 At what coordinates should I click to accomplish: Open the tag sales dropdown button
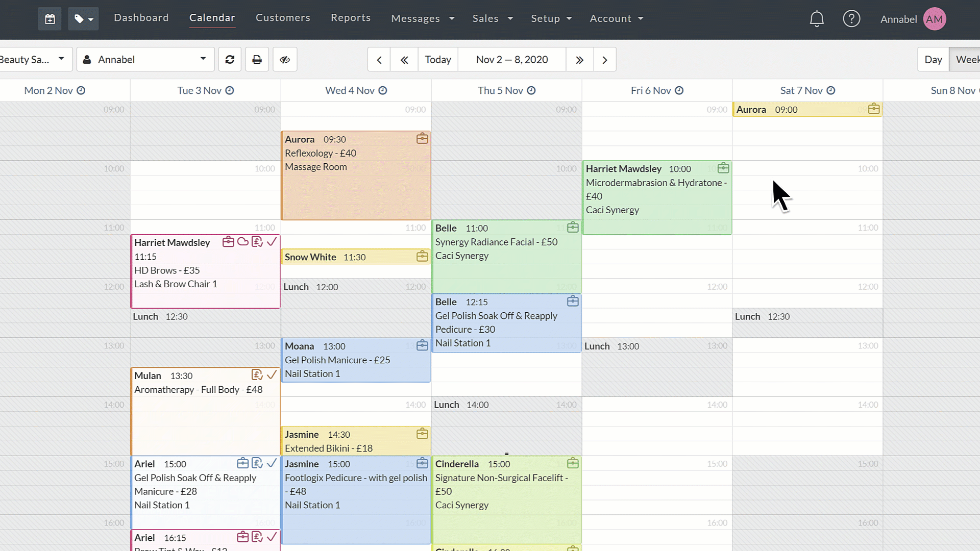(83, 19)
